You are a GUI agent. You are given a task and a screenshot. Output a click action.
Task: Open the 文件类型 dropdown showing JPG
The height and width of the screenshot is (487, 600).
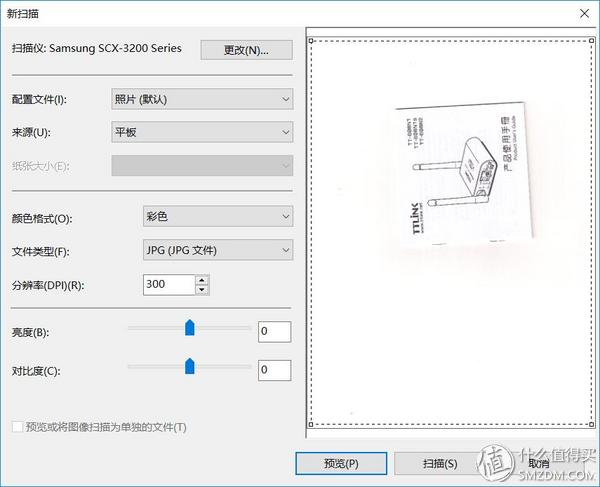pos(218,250)
